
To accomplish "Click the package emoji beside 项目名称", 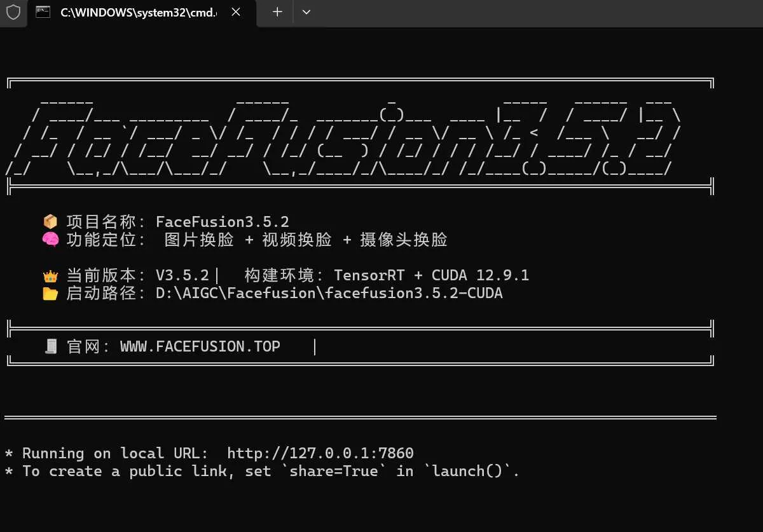I will pos(50,222).
